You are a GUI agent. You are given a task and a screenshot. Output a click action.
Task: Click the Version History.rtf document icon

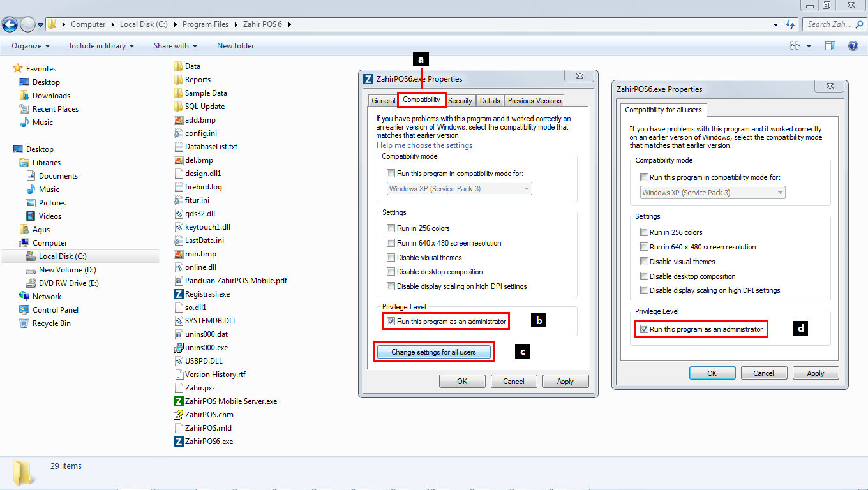click(179, 375)
